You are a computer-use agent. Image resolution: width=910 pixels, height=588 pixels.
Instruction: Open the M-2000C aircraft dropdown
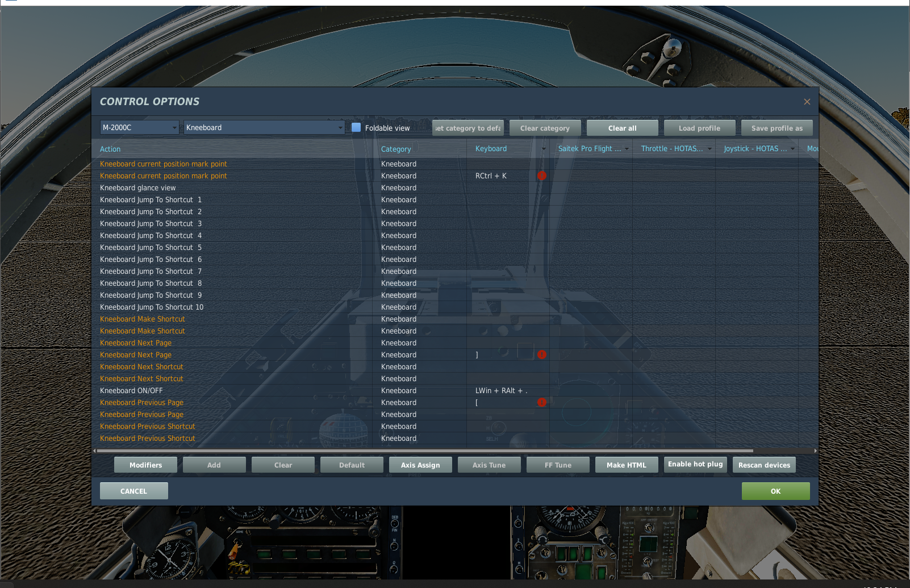pos(140,127)
